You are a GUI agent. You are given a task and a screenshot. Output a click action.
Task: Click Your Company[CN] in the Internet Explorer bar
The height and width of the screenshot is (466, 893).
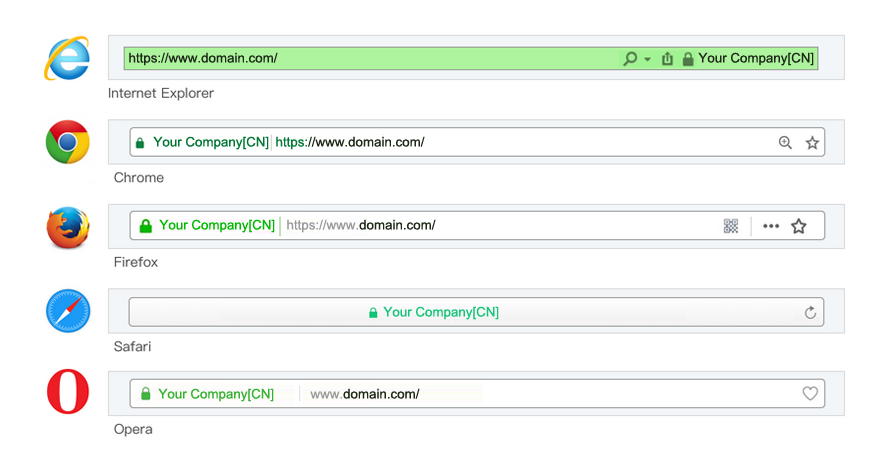(x=756, y=58)
